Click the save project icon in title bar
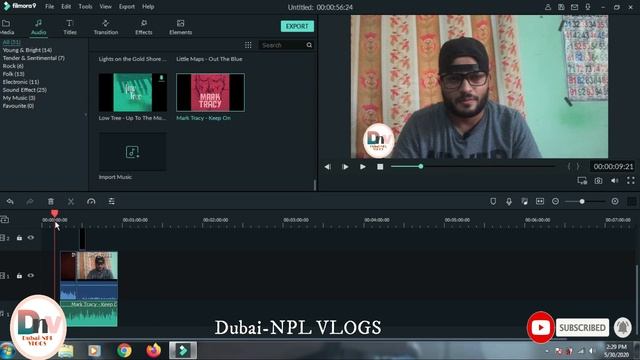This screenshot has height=360, width=640. (x=561, y=7)
